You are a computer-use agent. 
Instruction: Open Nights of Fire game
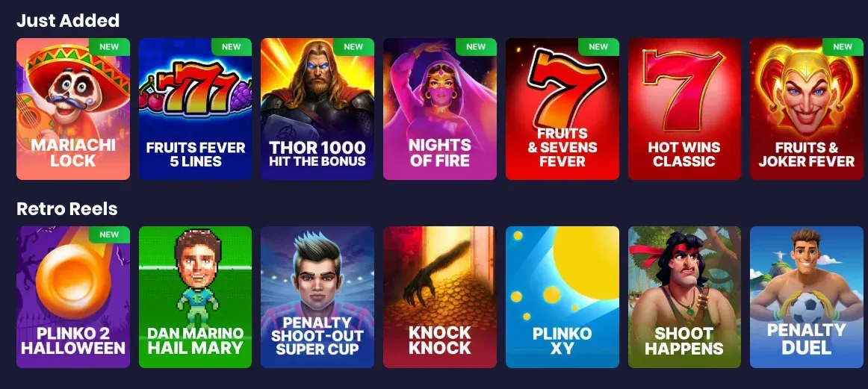coord(439,109)
